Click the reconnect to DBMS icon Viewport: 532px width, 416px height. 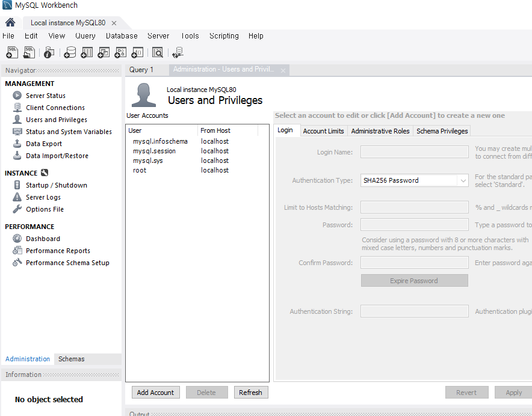point(178,52)
